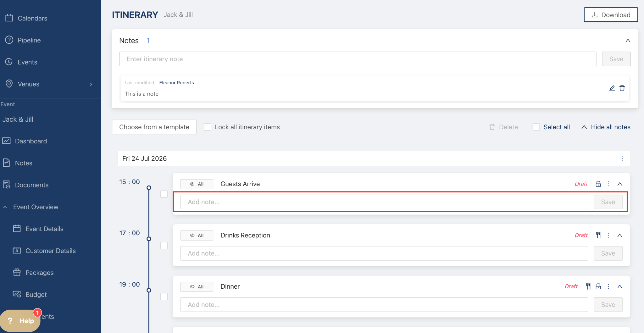Viewport: 644px width, 333px height.
Task: Enable Lock all itinerary items checkbox
Action: [208, 127]
